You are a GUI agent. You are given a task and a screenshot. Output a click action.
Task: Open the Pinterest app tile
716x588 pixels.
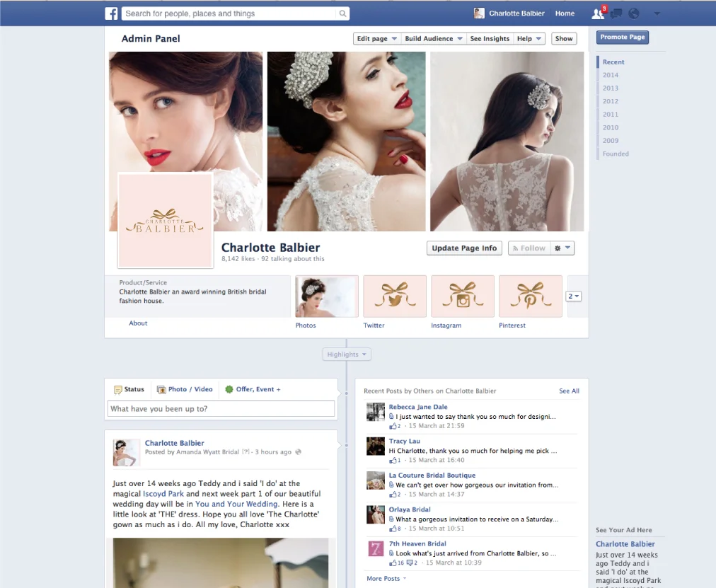tap(530, 296)
